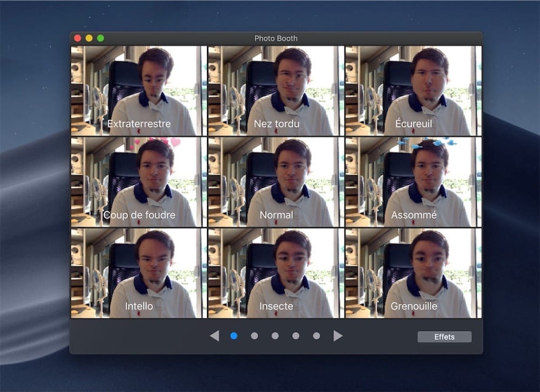The image size is (540, 392).
Task: Click the Photo Booth title text
Action: 276,38
